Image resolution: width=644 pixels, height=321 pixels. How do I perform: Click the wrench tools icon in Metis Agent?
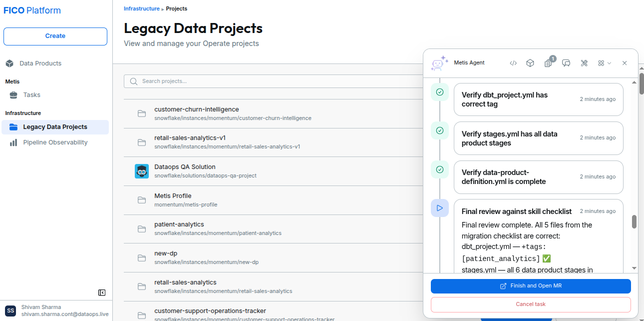[x=584, y=63]
